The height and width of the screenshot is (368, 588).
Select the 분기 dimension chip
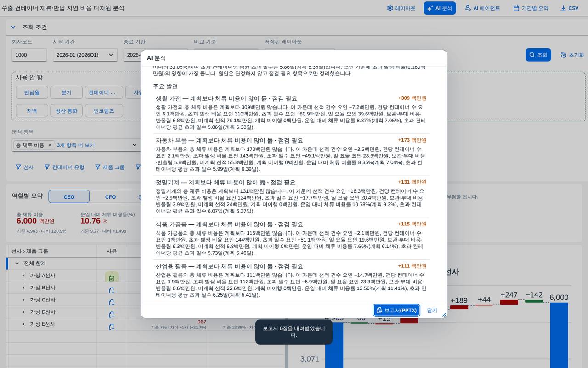tap(67, 92)
